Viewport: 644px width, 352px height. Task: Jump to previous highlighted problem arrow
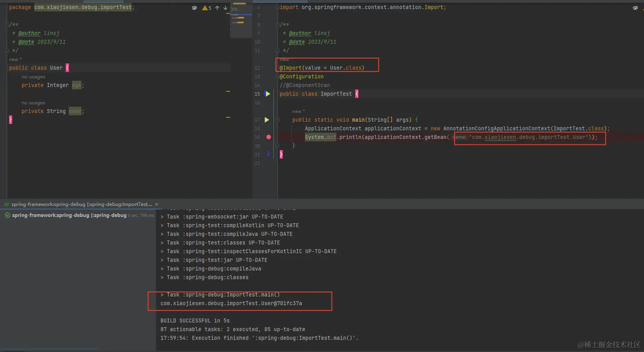[217, 8]
